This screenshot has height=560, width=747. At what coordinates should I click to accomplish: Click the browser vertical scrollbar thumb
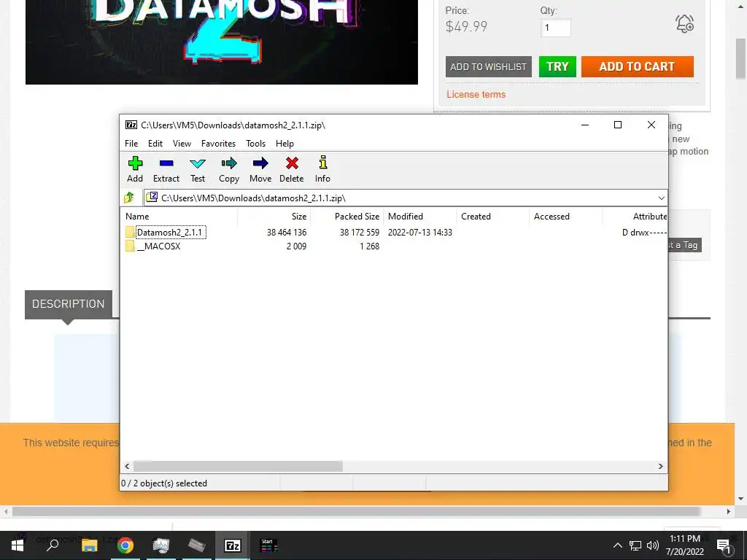[740, 58]
